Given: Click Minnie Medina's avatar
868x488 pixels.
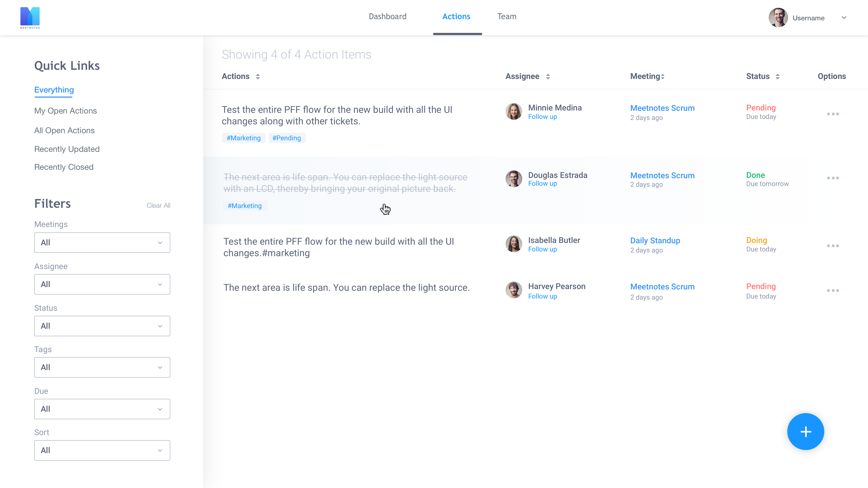Looking at the screenshot, I should coord(514,111).
